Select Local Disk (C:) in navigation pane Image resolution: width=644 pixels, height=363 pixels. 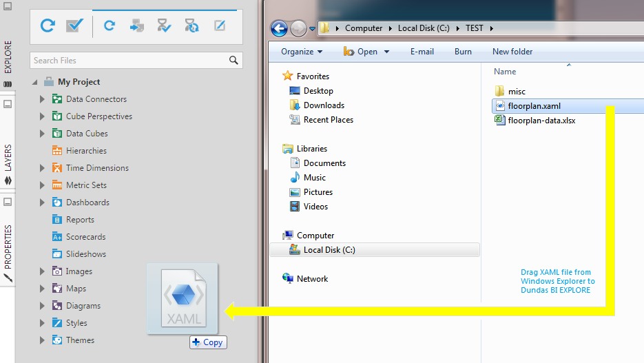(x=329, y=250)
